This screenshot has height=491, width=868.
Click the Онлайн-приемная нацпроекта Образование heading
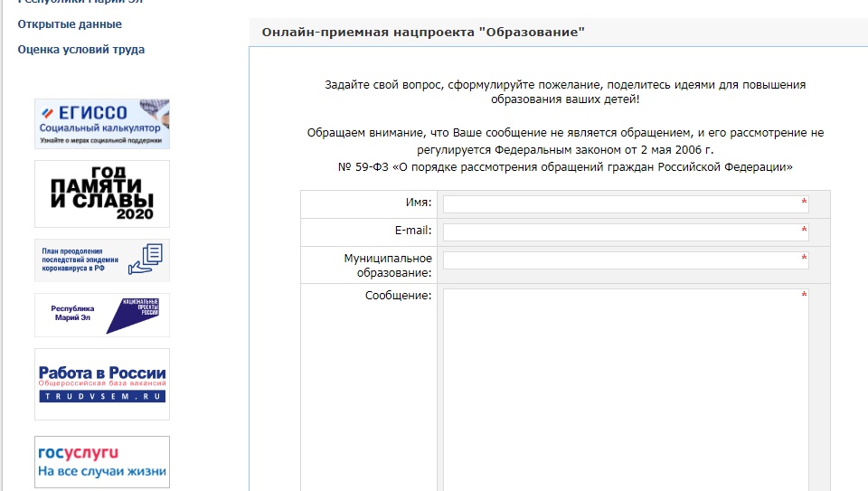[x=423, y=32]
